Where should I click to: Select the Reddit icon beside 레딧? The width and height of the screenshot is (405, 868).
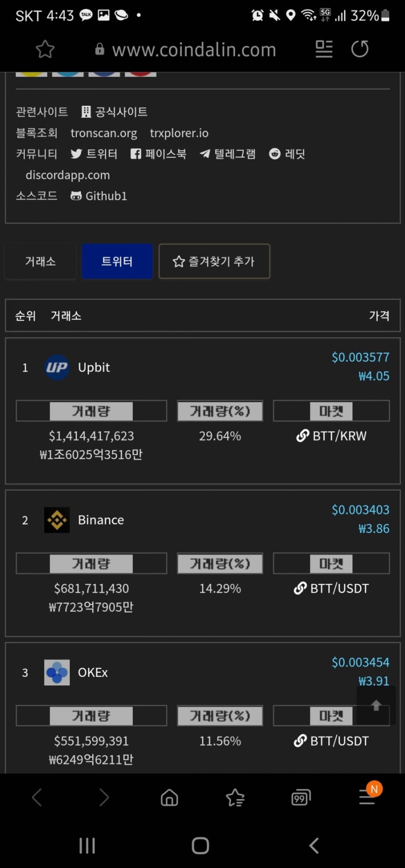coord(275,154)
